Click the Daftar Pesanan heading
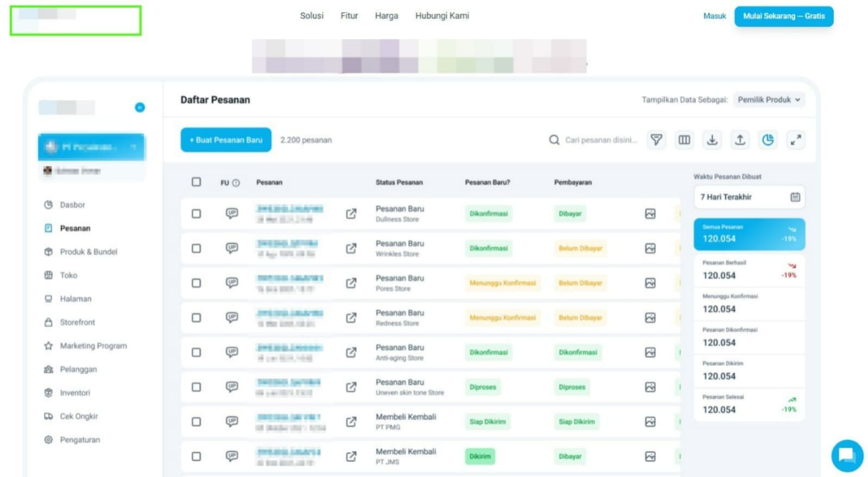Screen dimensions: 868x477 click(x=216, y=100)
